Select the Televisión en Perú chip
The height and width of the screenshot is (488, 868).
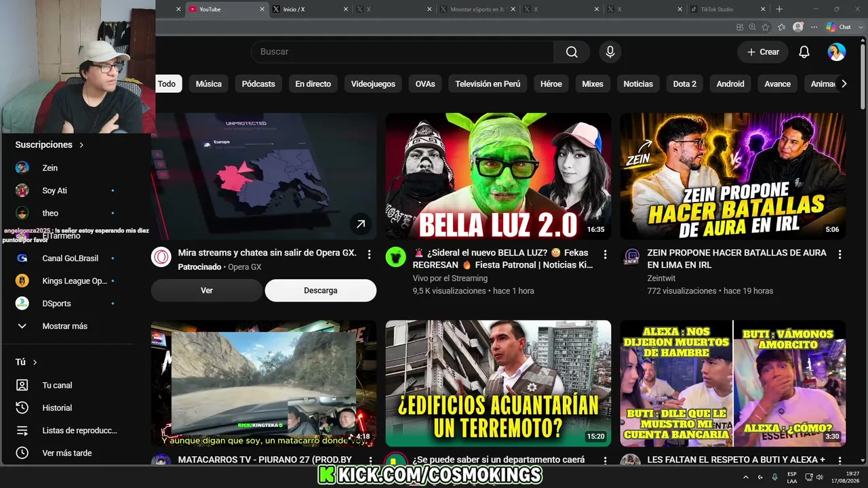pos(488,84)
